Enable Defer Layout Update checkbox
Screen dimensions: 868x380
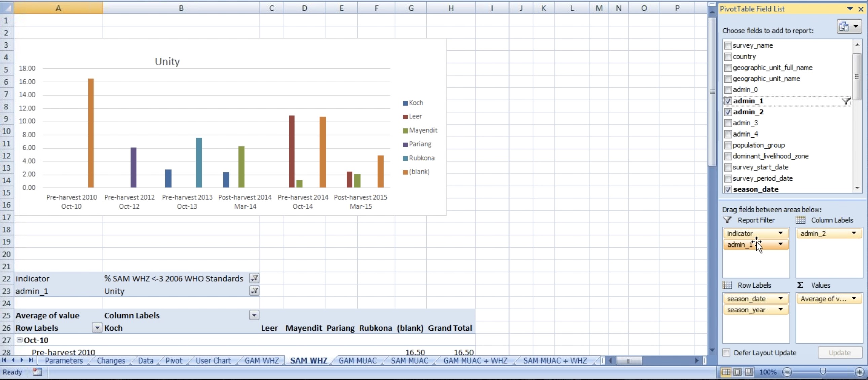pos(726,353)
